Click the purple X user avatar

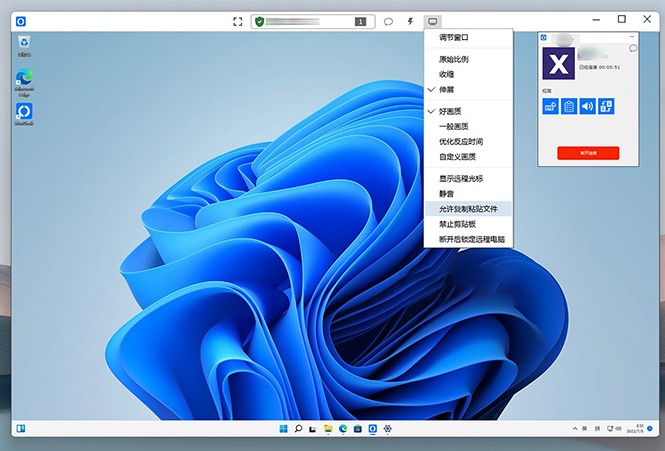(x=559, y=63)
